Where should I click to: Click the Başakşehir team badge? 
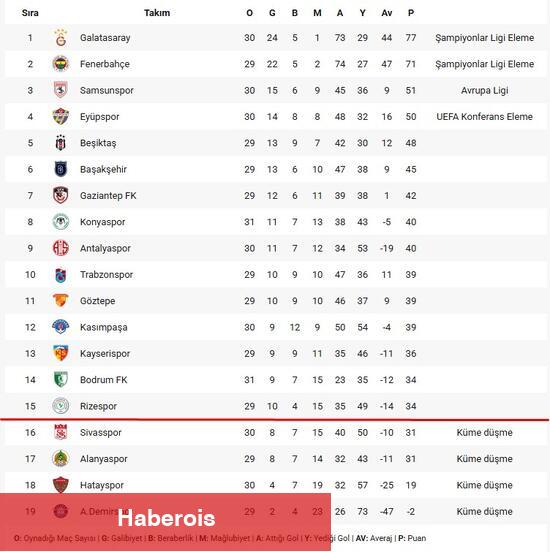pos(61,169)
